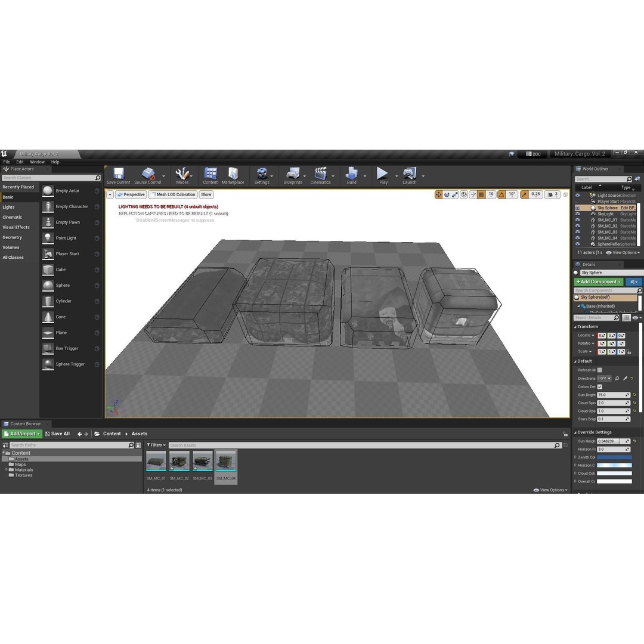This screenshot has height=644, width=644.
Task: Click the eyedropper pick actor icon
Action: (625, 378)
